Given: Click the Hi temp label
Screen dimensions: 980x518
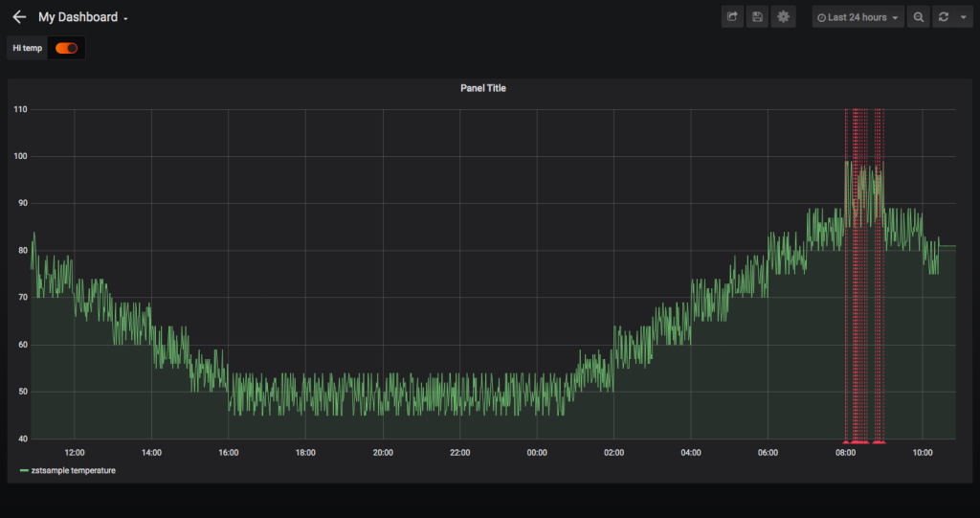Looking at the screenshot, I should coord(28,48).
